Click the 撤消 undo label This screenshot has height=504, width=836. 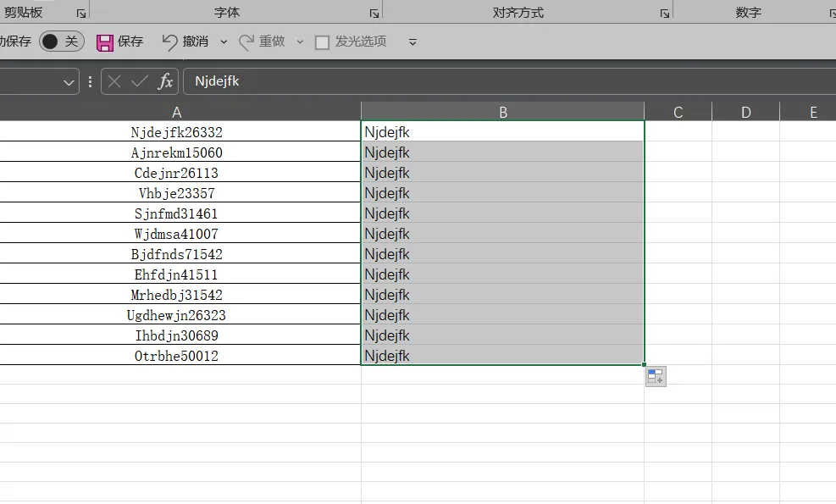tap(195, 42)
